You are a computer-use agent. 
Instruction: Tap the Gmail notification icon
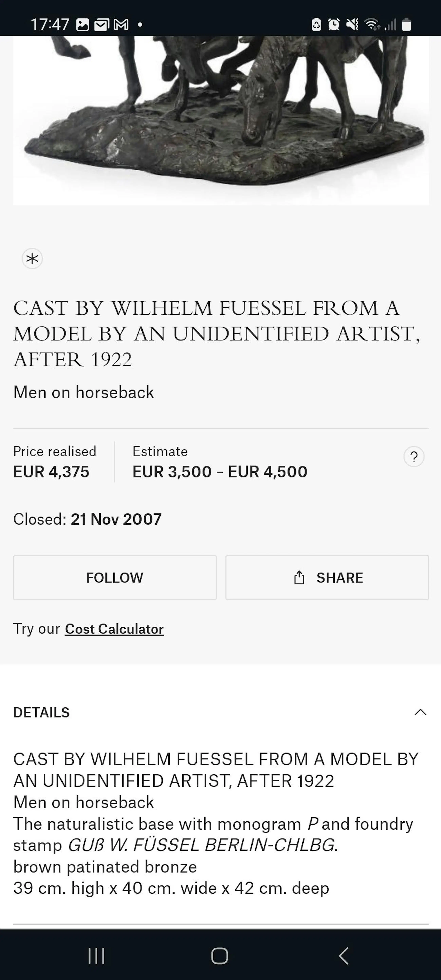(x=121, y=25)
